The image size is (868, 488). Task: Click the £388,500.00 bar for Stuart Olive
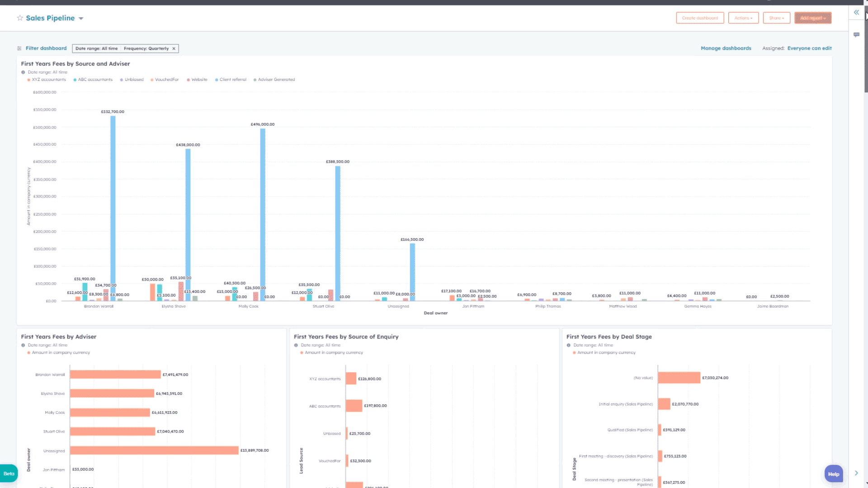pyautogui.click(x=338, y=234)
